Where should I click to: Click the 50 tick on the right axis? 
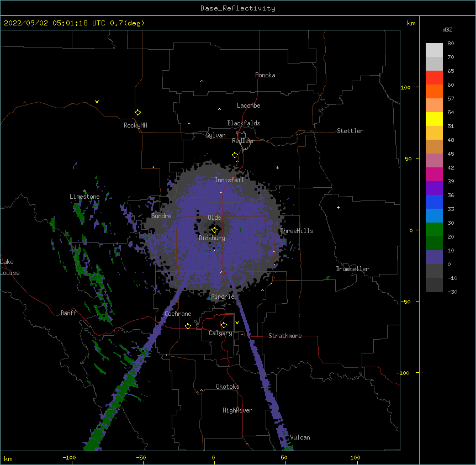pos(408,158)
